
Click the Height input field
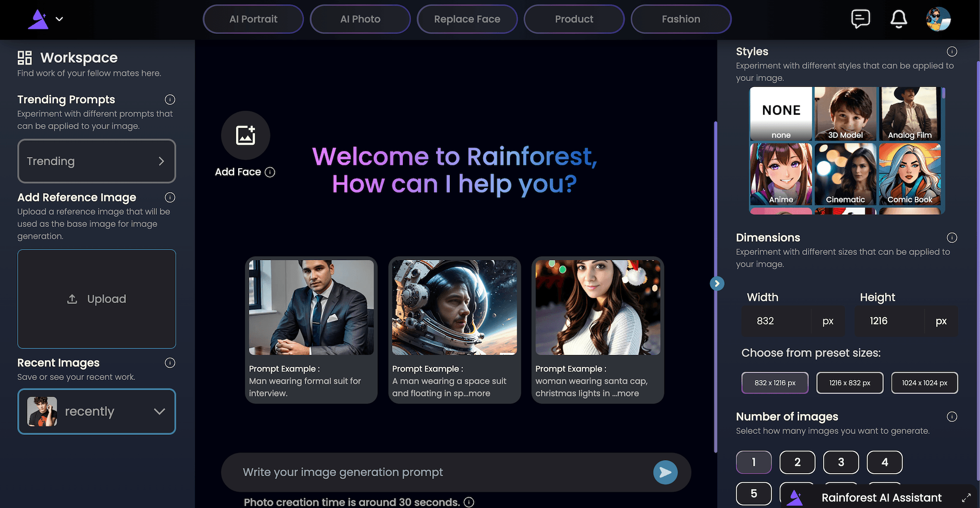(889, 321)
